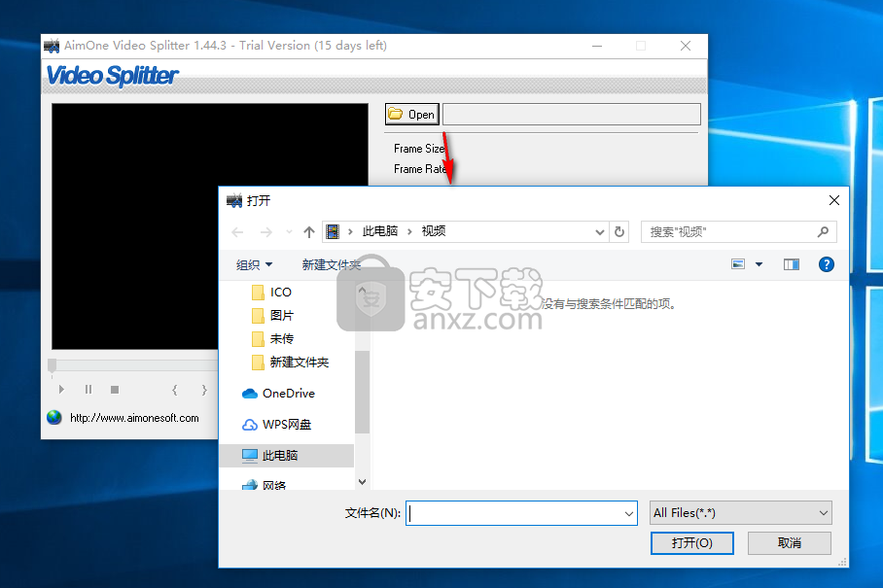Pause the video with the pause button
Image resolution: width=883 pixels, height=588 pixels.
click(x=88, y=390)
